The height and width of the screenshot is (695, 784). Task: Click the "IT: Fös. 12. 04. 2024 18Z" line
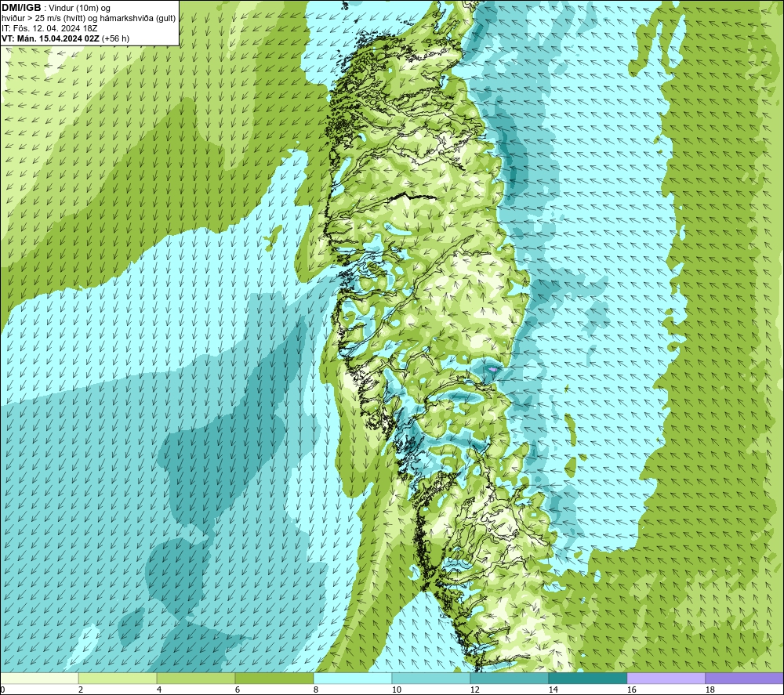[49, 28]
